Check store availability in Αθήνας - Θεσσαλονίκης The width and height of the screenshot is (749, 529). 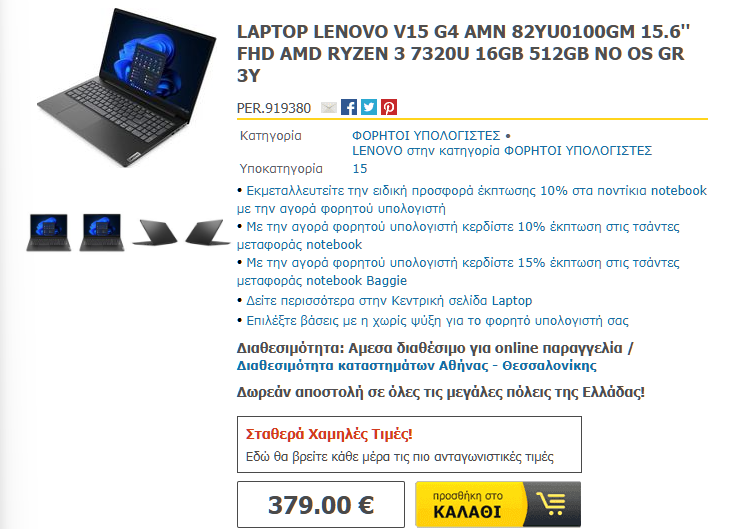click(417, 366)
